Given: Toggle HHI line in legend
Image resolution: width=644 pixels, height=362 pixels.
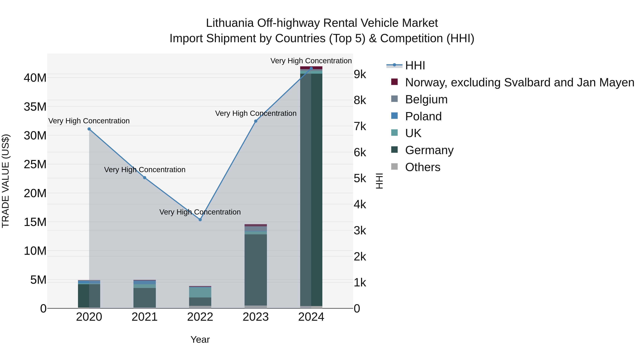Looking at the screenshot, I should (406, 65).
